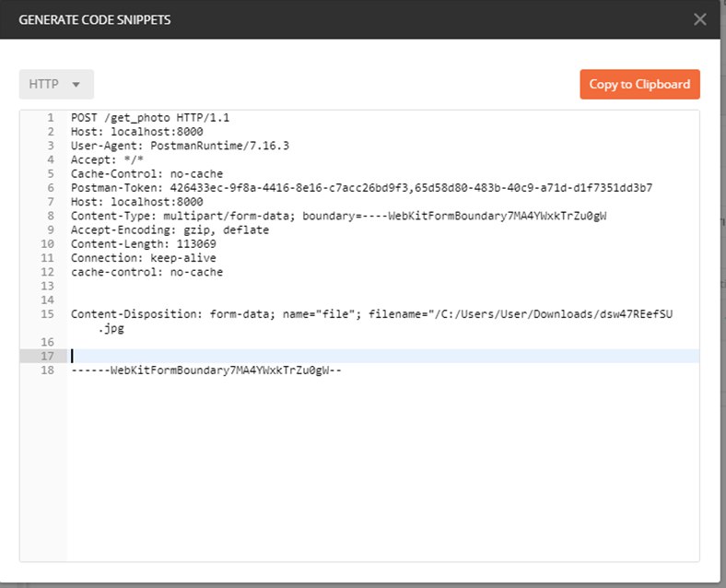Image resolution: width=726 pixels, height=588 pixels.
Task: Click line number 10 in gutter
Action: coord(47,243)
